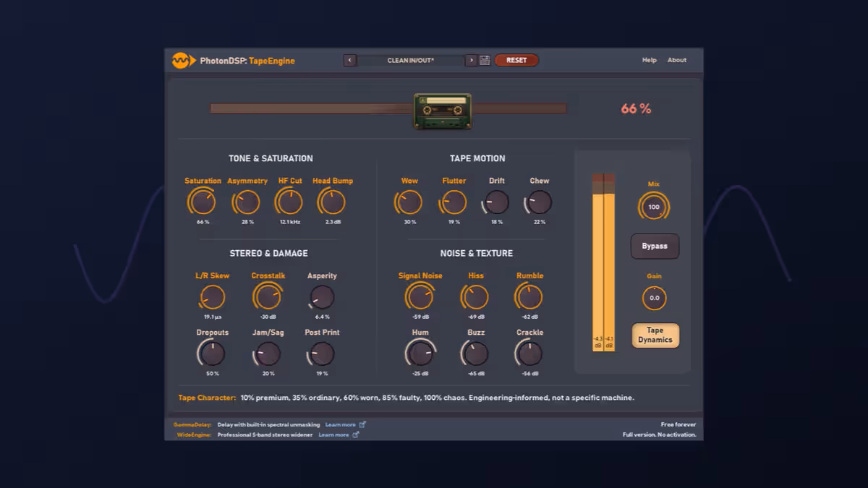Click the cassette tape slider handle

443,111
